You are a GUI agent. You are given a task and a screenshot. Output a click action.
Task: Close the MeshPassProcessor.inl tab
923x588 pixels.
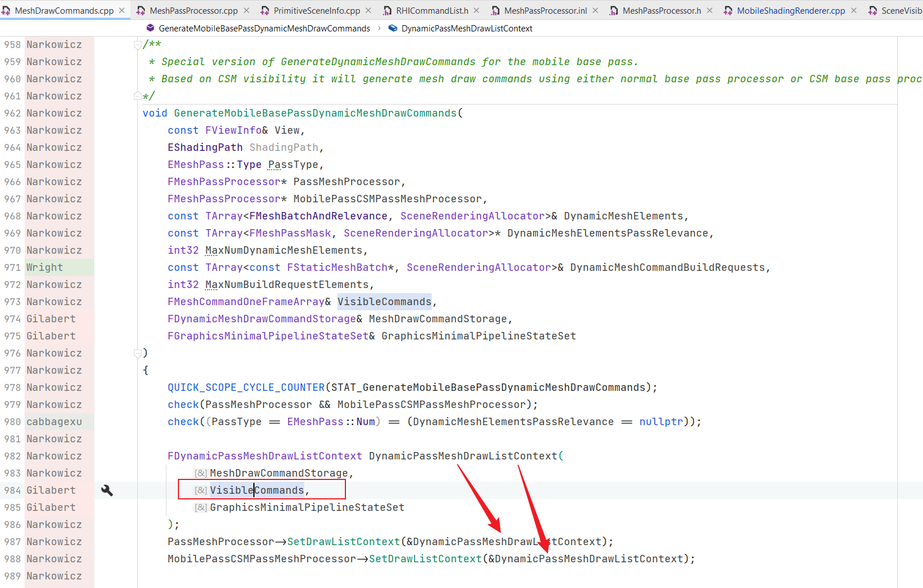pyautogui.click(x=595, y=11)
